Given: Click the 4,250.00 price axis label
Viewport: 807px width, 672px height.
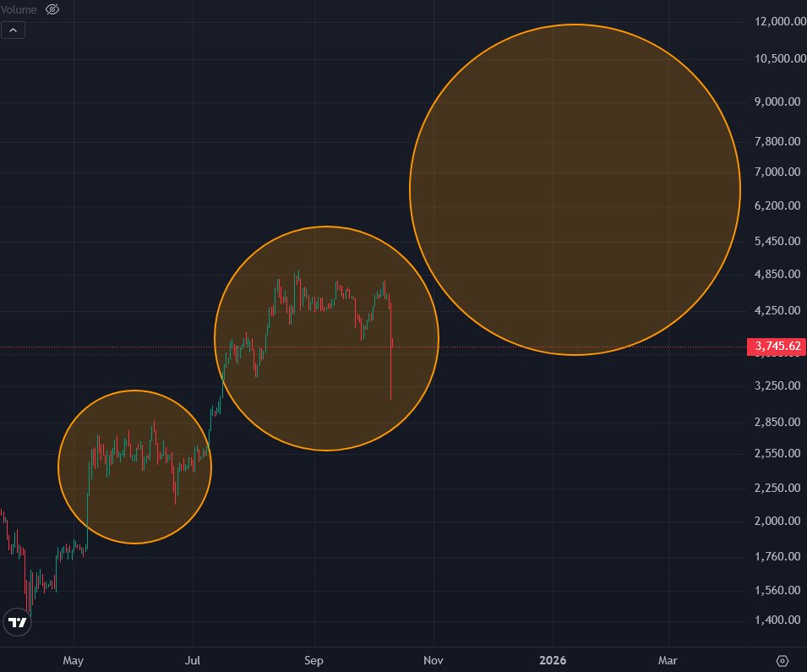Looking at the screenshot, I should [x=777, y=310].
